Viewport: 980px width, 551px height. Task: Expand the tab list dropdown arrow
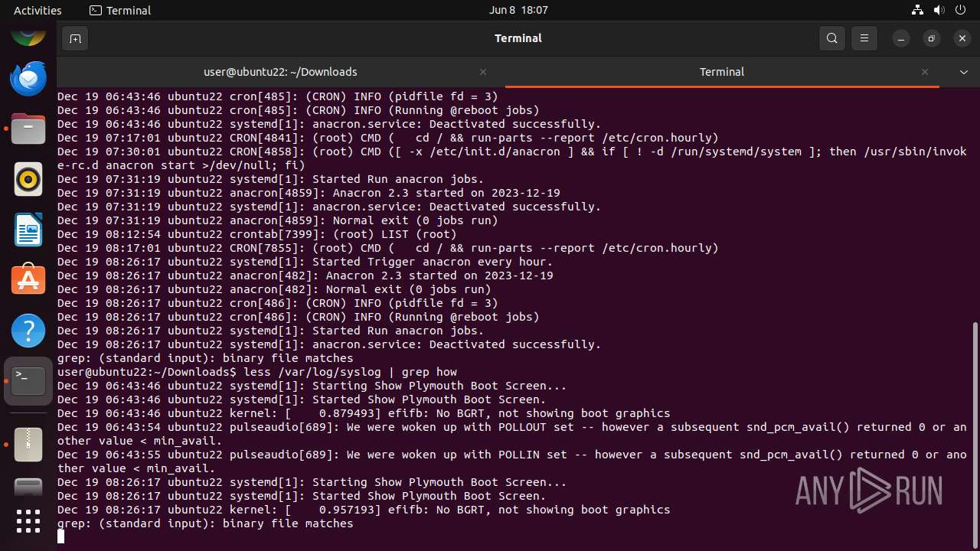[963, 72]
